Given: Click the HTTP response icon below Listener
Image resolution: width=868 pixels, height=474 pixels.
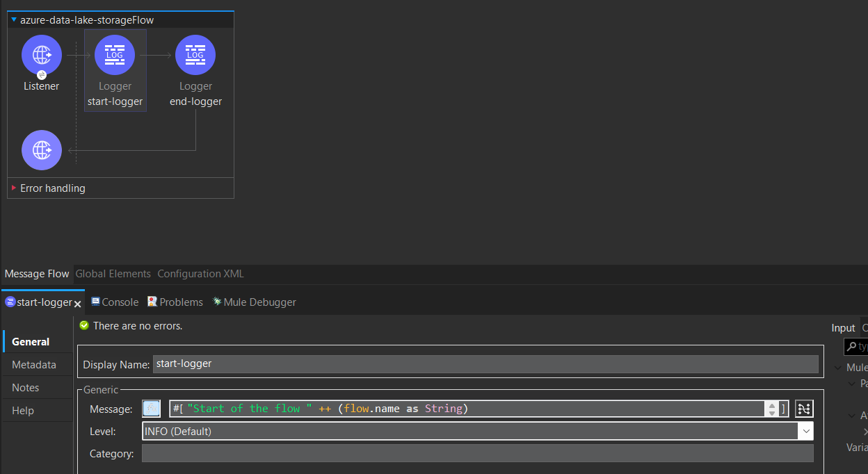Looking at the screenshot, I should 42,150.
